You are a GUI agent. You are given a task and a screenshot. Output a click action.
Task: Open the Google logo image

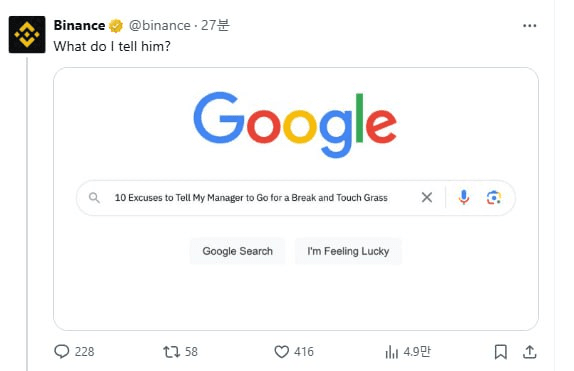tap(295, 125)
